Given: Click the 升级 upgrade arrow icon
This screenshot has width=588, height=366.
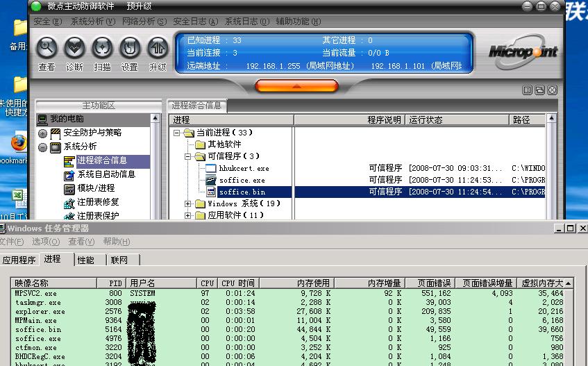Looking at the screenshot, I should [x=158, y=48].
